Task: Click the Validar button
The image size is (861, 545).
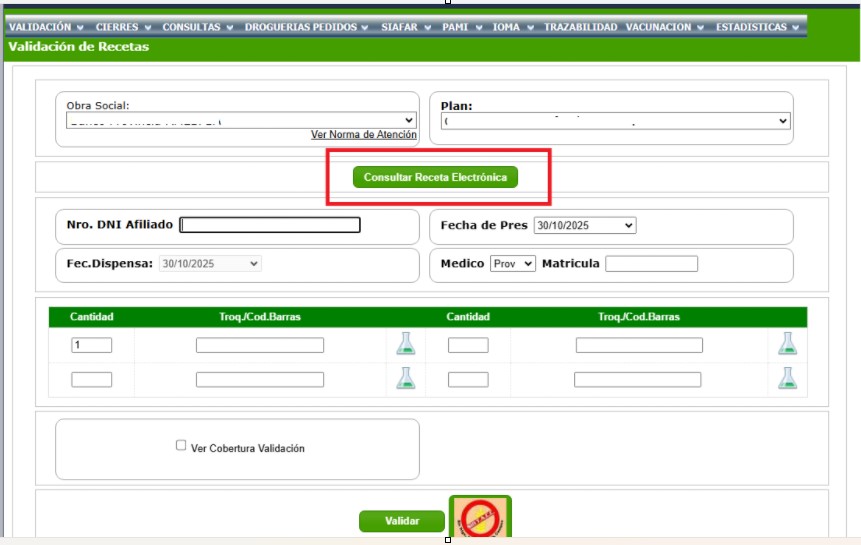Action: (x=402, y=521)
